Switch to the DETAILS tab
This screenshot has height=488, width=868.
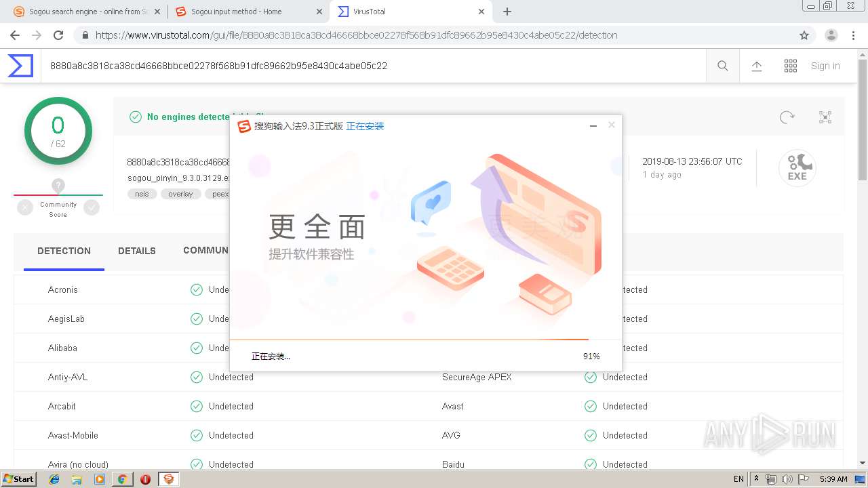pyautogui.click(x=137, y=251)
